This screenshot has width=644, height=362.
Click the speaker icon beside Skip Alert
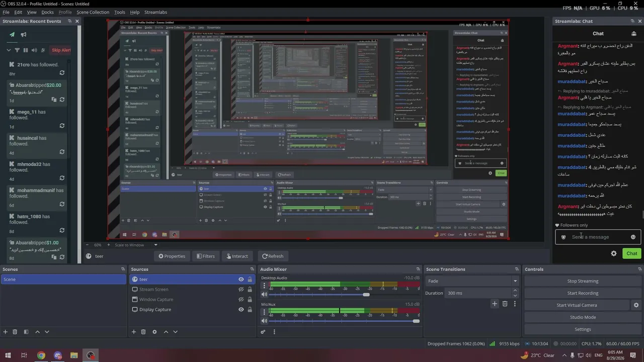[34, 50]
